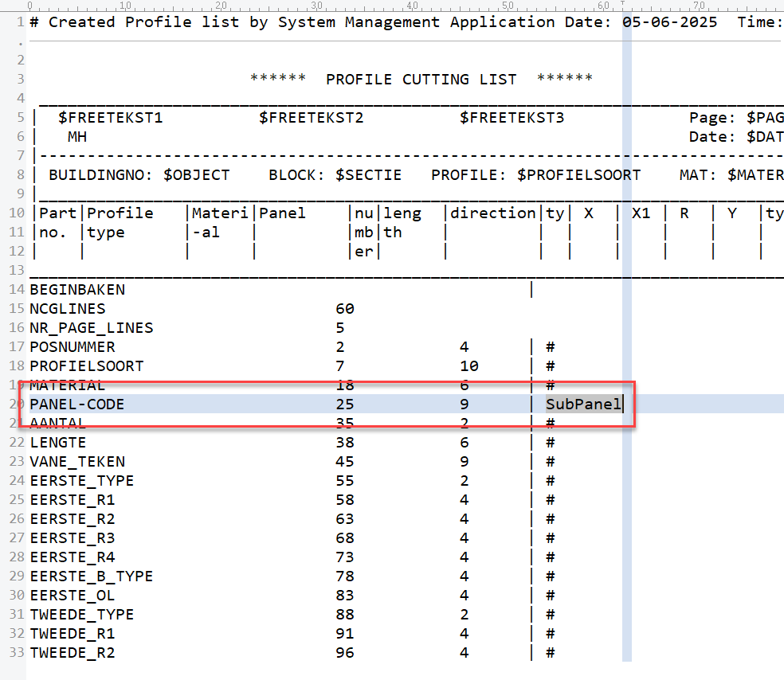
Task: Click the PROFILE CUTTING LIST title text
Action: tap(421, 80)
